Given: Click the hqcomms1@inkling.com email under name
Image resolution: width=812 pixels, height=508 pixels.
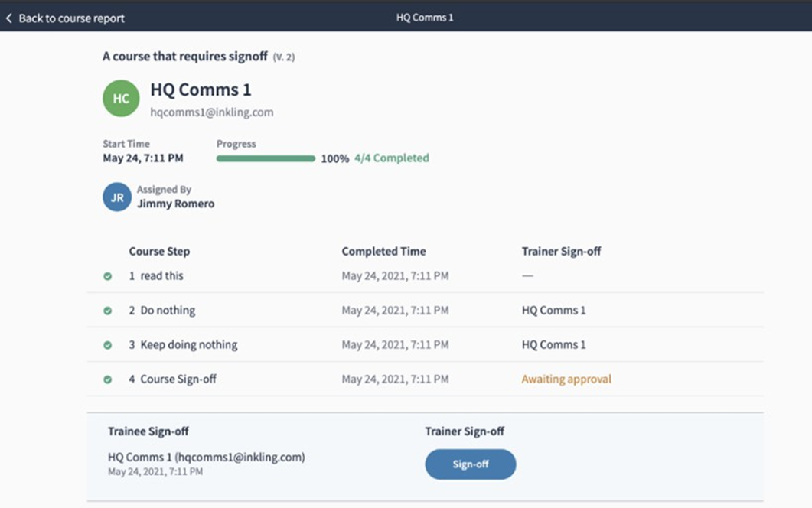Looking at the screenshot, I should click(x=212, y=112).
